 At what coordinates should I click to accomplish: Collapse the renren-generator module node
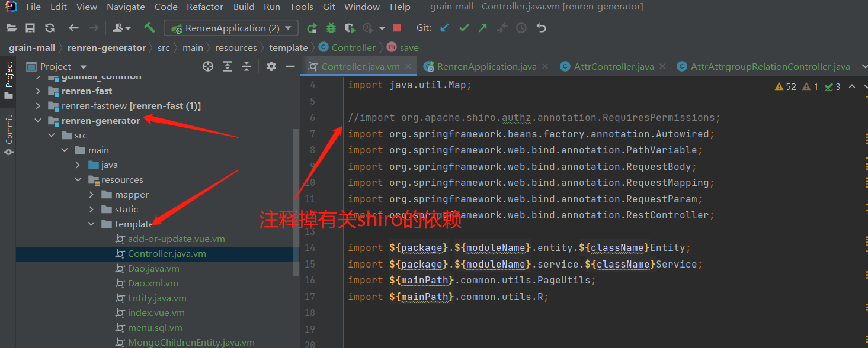coord(39,121)
